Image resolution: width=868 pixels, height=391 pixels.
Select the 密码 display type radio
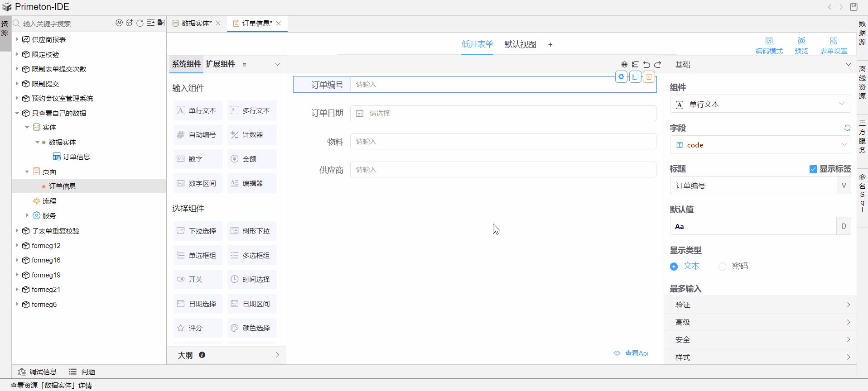pos(722,267)
